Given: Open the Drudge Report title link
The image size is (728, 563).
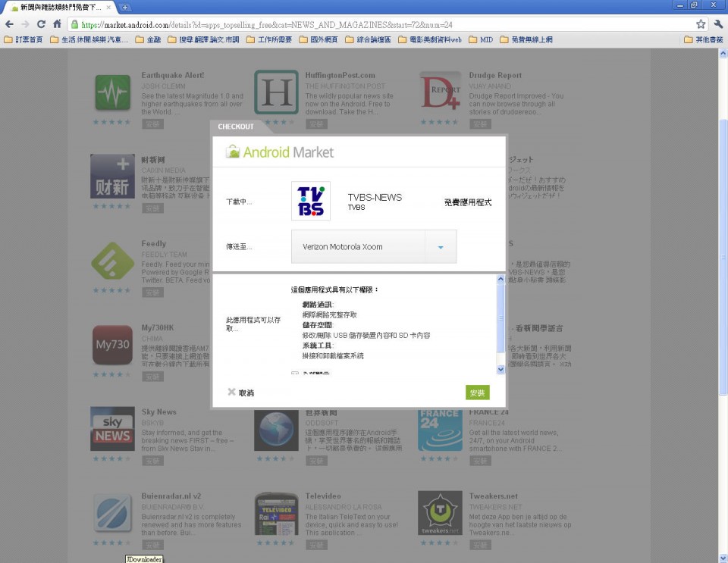Looking at the screenshot, I should (495, 75).
